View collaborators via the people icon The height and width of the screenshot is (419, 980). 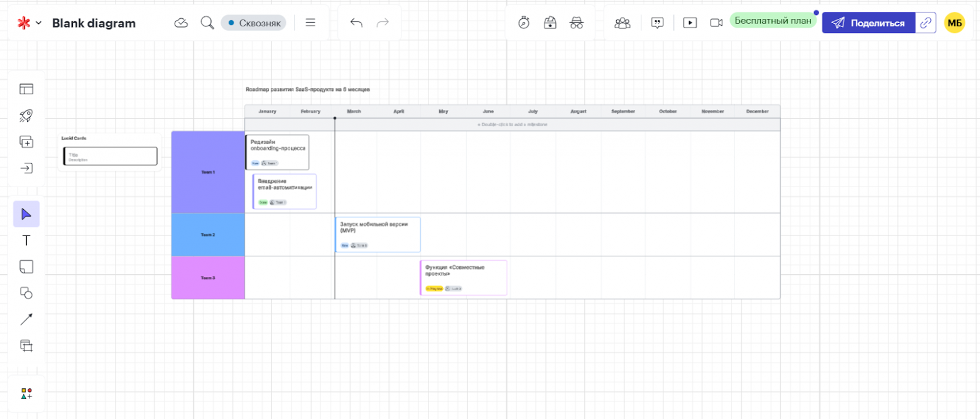pyautogui.click(x=623, y=23)
